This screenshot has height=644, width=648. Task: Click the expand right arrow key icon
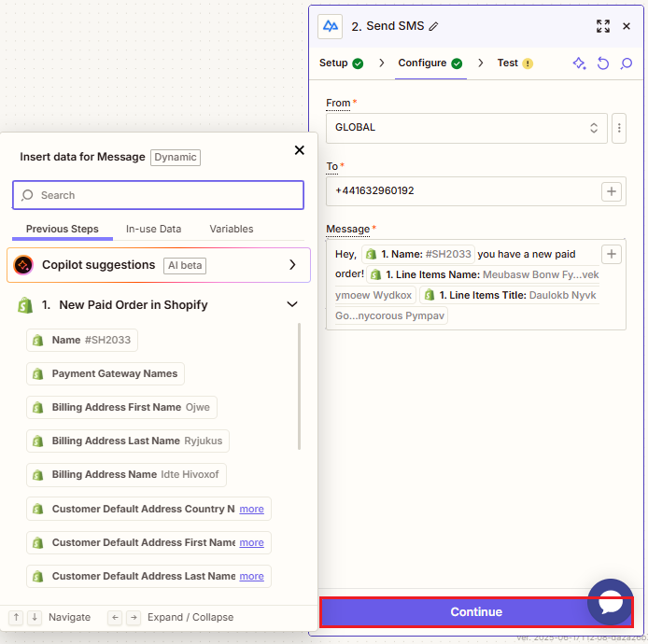(134, 618)
